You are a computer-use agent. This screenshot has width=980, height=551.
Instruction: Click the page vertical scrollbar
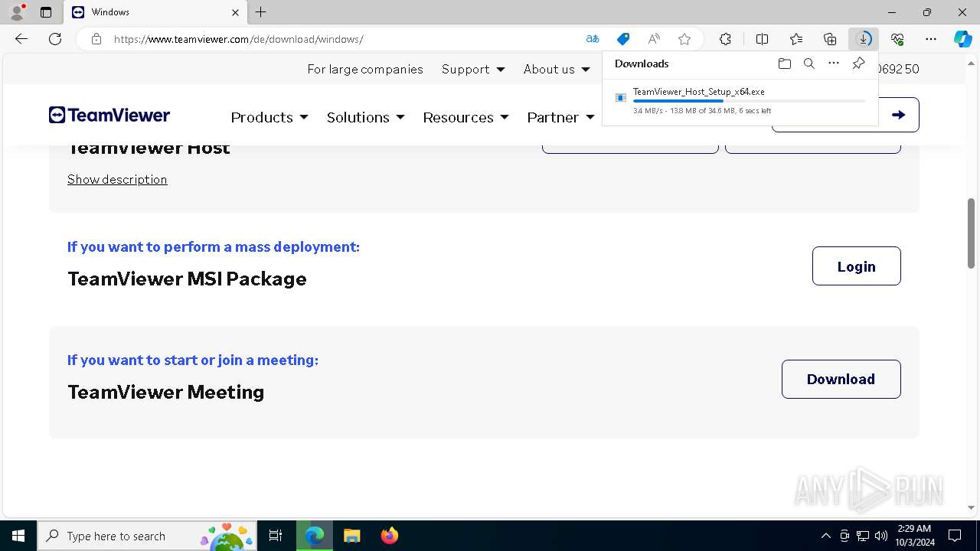[971, 233]
